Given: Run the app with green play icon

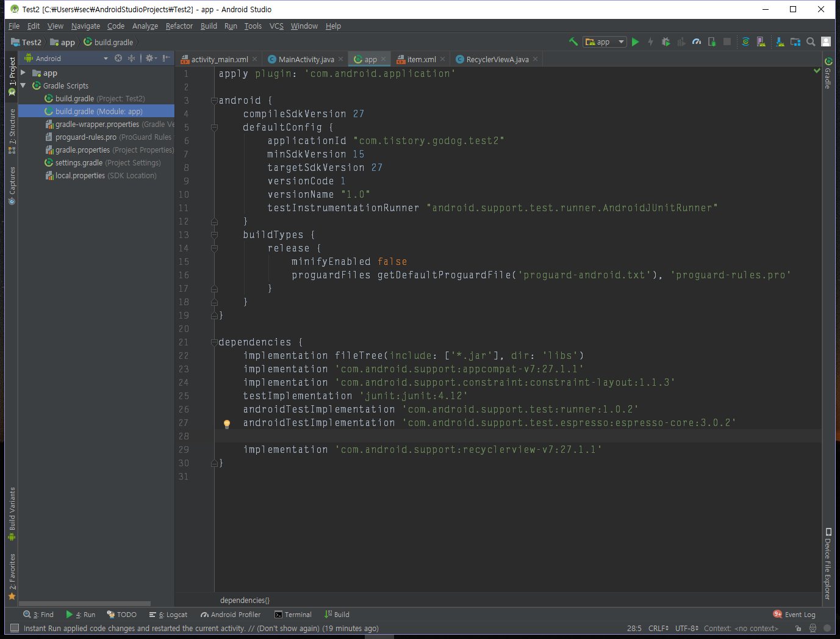Looking at the screenshot, I should pyautogui.click(x=635, y=42).
